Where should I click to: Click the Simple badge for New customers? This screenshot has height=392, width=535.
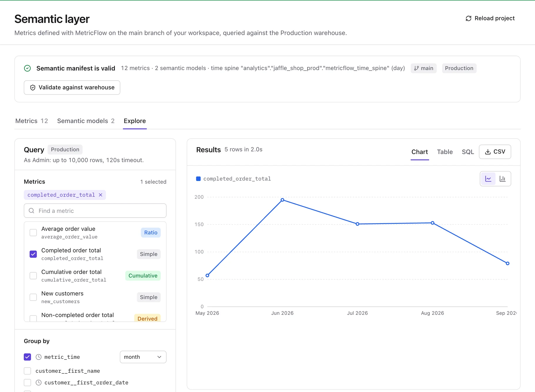tap(149, 297)
